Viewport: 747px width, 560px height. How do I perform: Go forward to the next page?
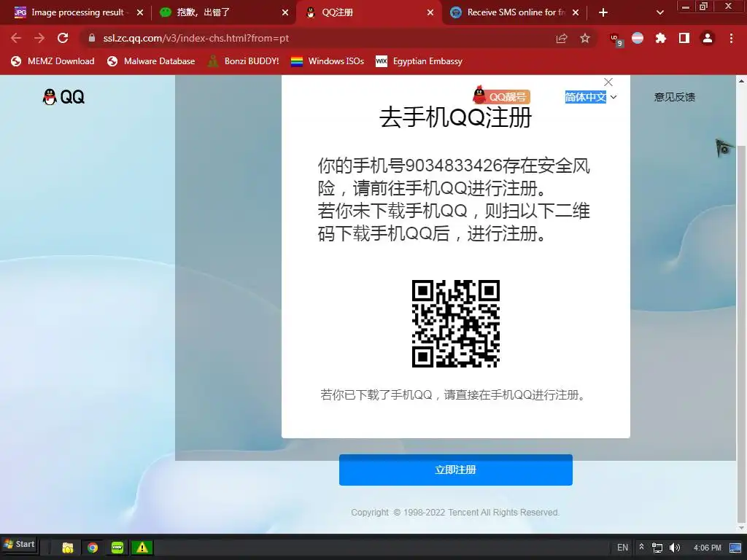39,38
